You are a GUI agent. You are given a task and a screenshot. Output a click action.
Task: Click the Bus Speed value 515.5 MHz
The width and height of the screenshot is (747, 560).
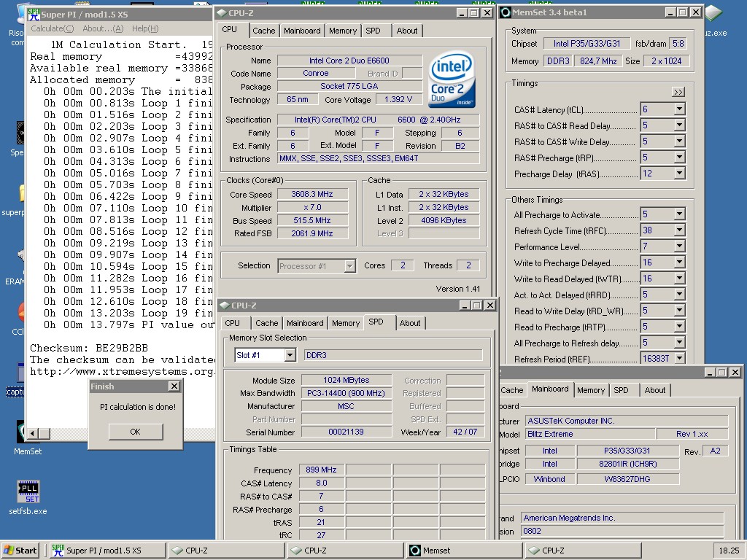tap(312, 220)
